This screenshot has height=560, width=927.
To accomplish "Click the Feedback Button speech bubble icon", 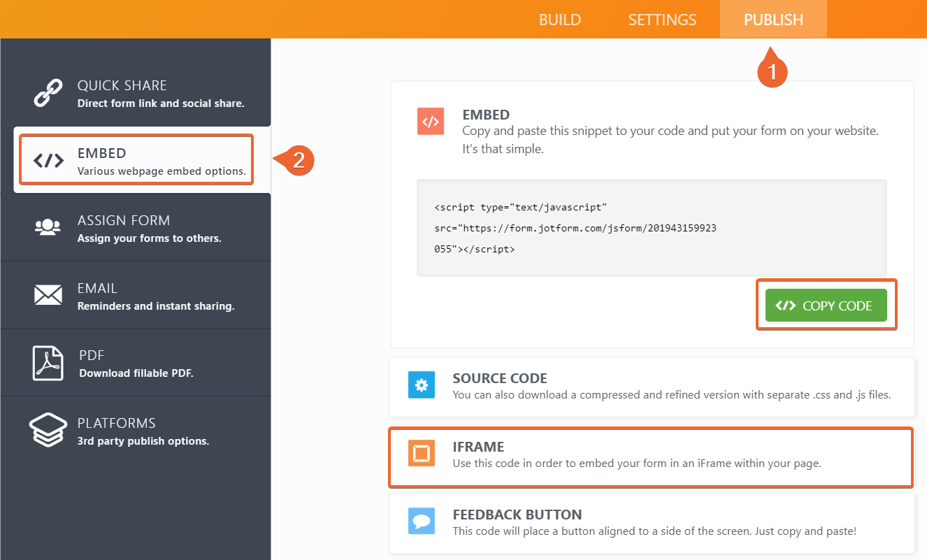I will click(422, 521).
